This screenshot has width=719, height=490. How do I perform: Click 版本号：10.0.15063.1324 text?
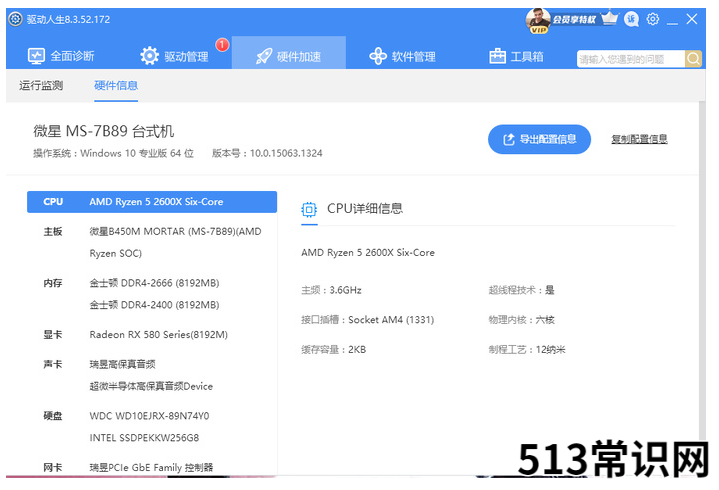[267, 153]
